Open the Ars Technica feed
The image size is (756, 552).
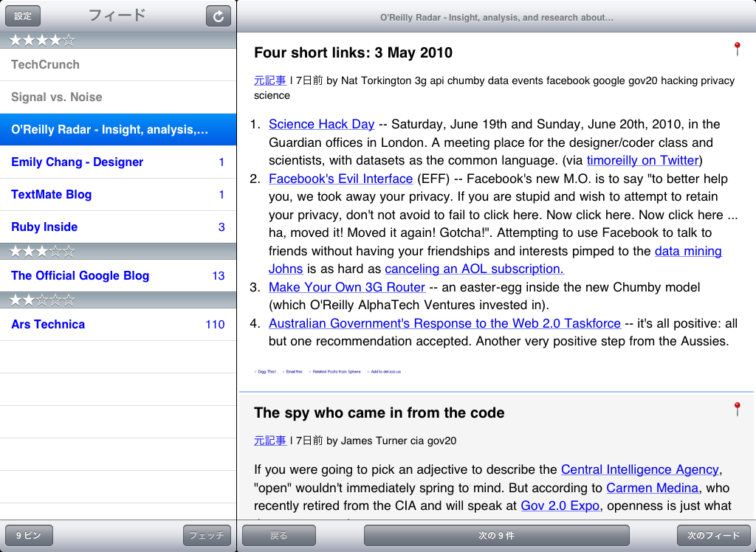coord(118,324)
